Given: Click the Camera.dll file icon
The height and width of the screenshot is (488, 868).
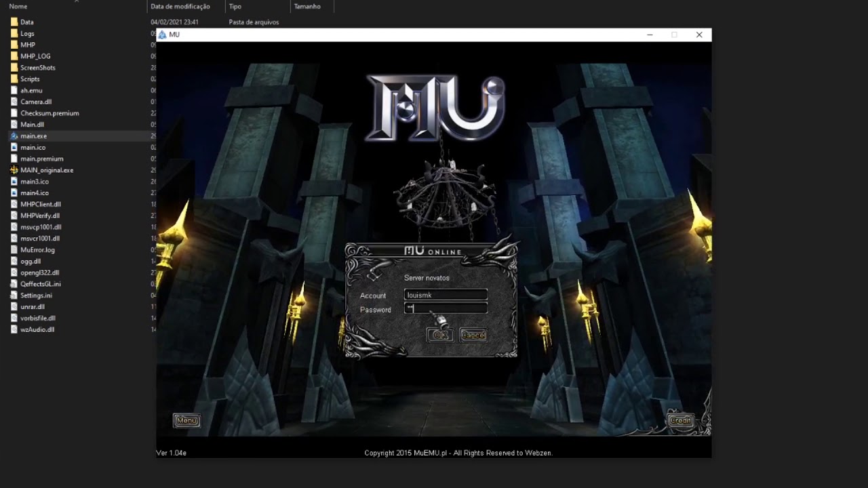Looking at the screenshot, I should [x=14, y=102].
